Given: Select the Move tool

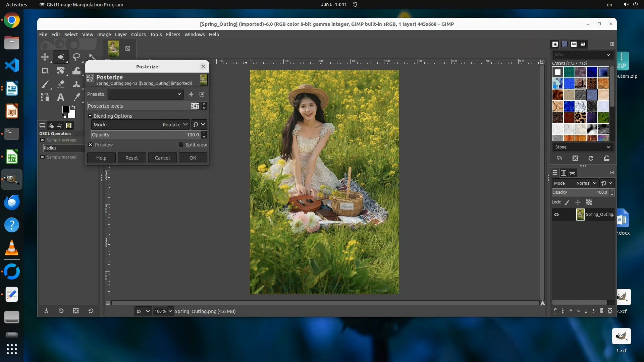Looking at the screenshot, I should click(x=45, y=57).
